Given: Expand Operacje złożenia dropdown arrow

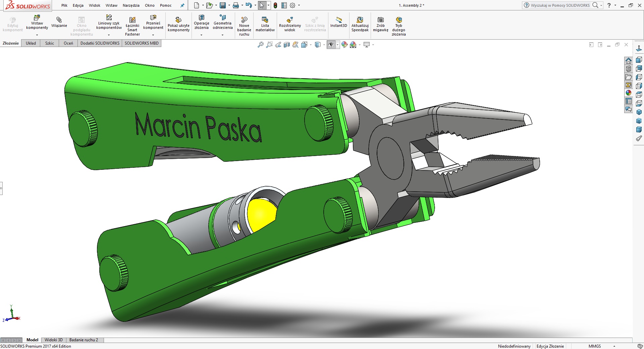Looking at the screenshot, I should click(201, 35).
